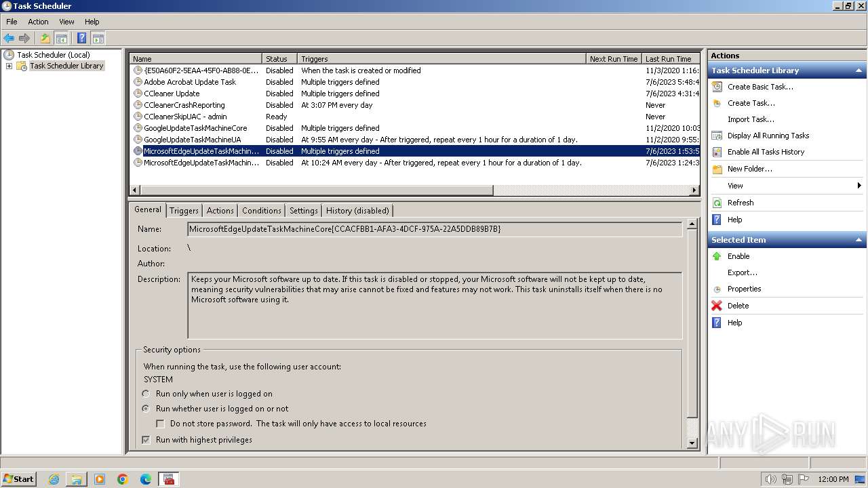Click the Create Basic Task icon
The width and height of the screenshot is (868, 488).
(717, 87)
